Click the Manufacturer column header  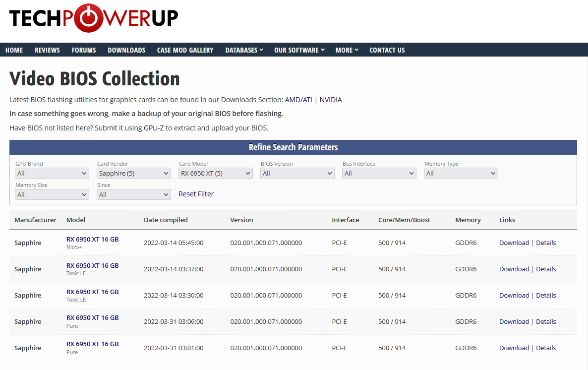(x=35, y=220)
